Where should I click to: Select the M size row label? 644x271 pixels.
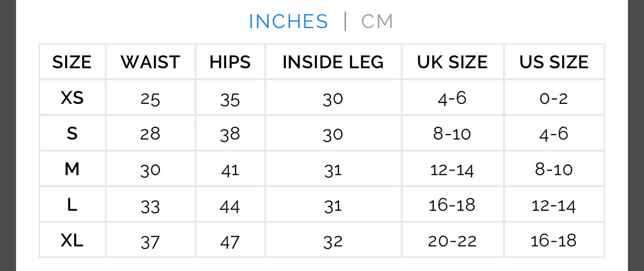tap(72, 170)
